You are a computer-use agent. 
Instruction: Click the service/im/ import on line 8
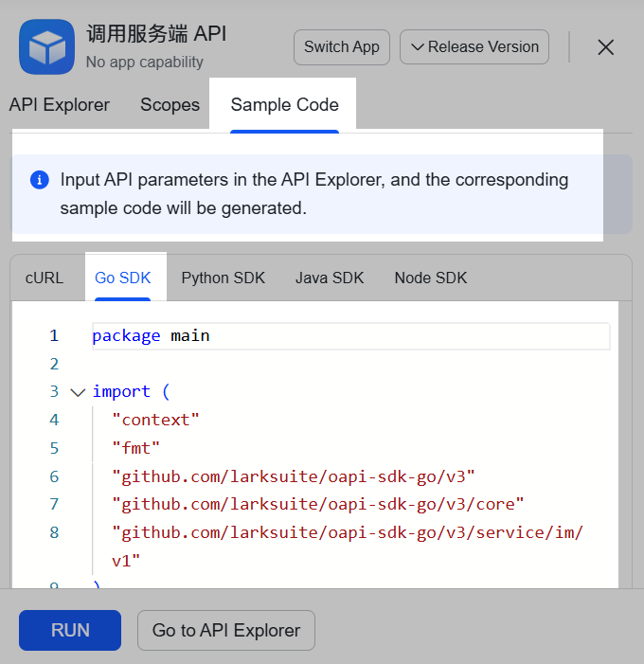(x=348, y=547)
